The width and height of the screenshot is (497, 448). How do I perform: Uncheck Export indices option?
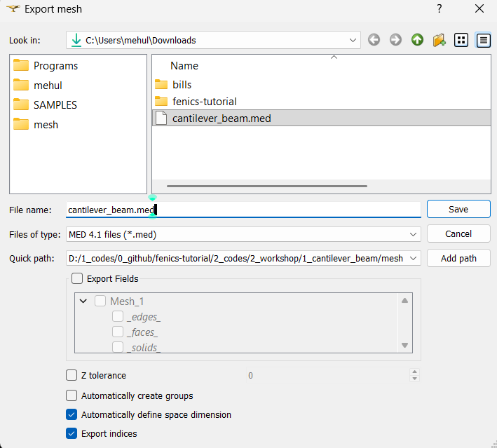coord(72,434)
